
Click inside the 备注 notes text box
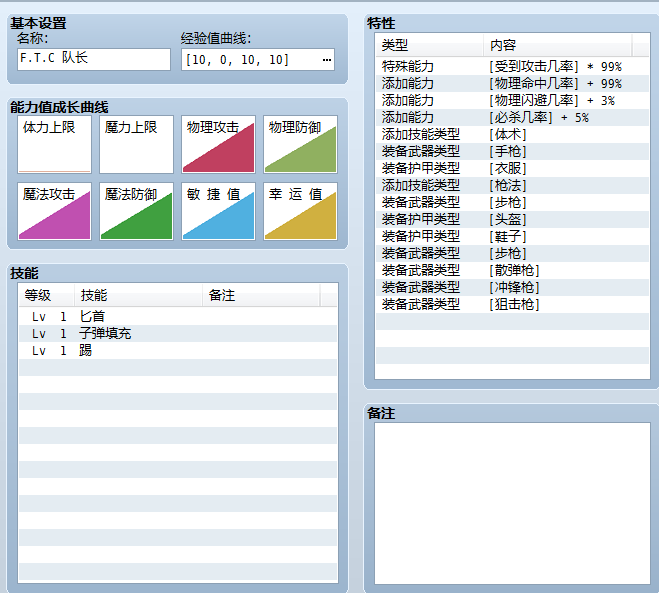(512, 503)
